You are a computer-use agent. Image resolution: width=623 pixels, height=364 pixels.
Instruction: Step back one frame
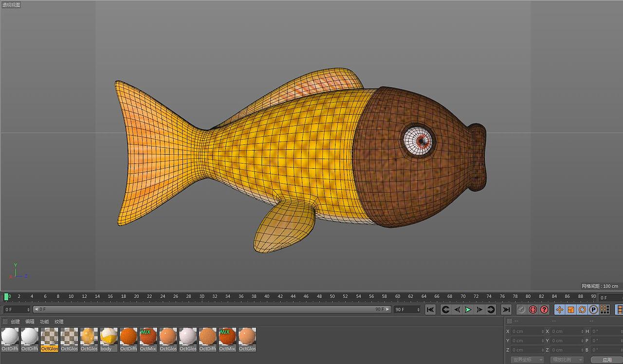(457, 309)
